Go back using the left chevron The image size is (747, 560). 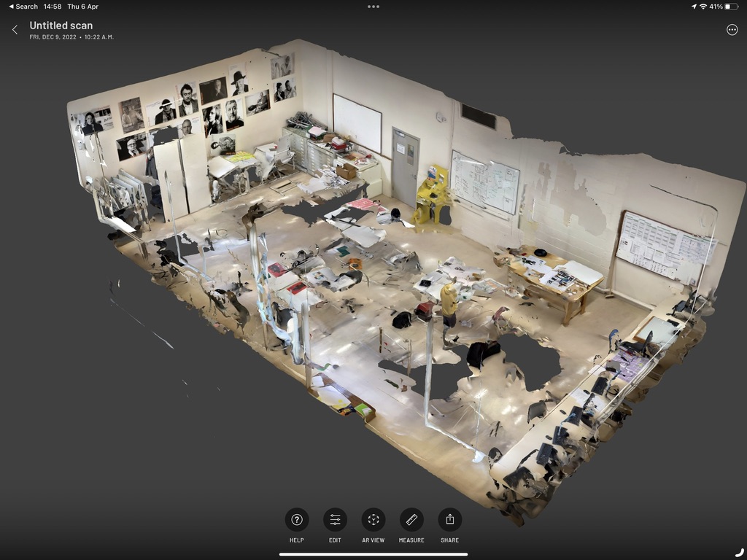[x=15, y=30]
